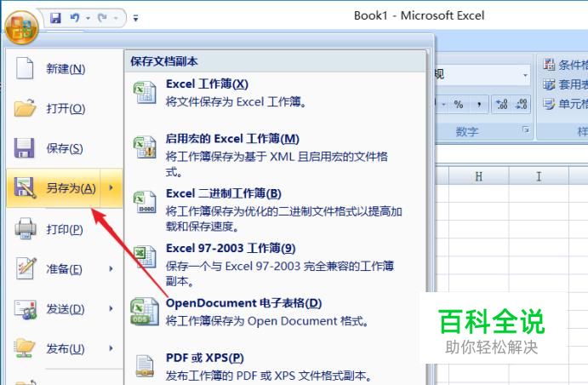This screenshot has height=385, width=588.
Task: Click the floppy disk icon for 保存
Action: pyautogui.click(x=25, y=148)
